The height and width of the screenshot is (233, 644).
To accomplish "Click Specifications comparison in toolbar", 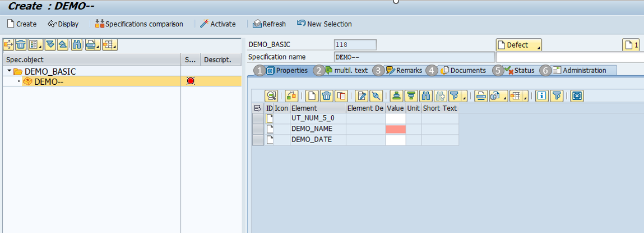I will 139,24.
